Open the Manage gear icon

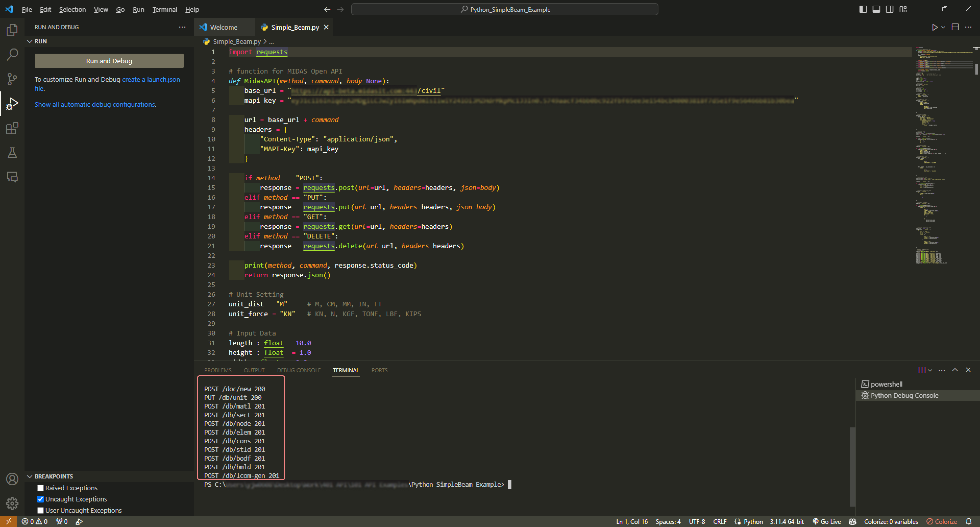click(x=12, y=504)
